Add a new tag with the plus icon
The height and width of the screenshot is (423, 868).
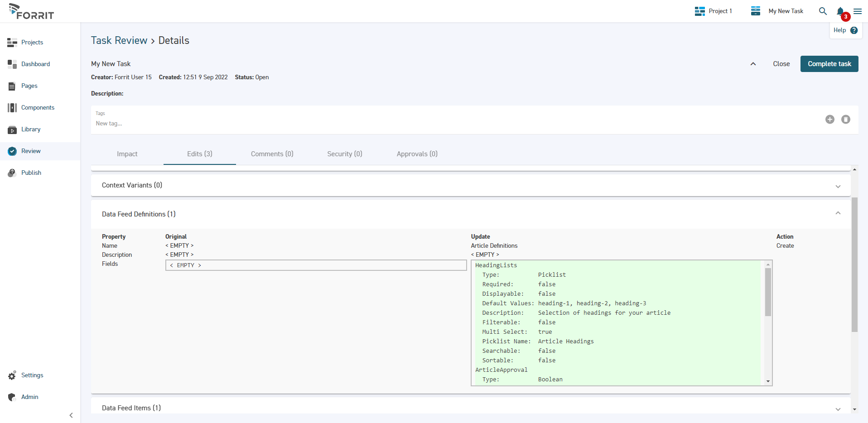[830, 120]
